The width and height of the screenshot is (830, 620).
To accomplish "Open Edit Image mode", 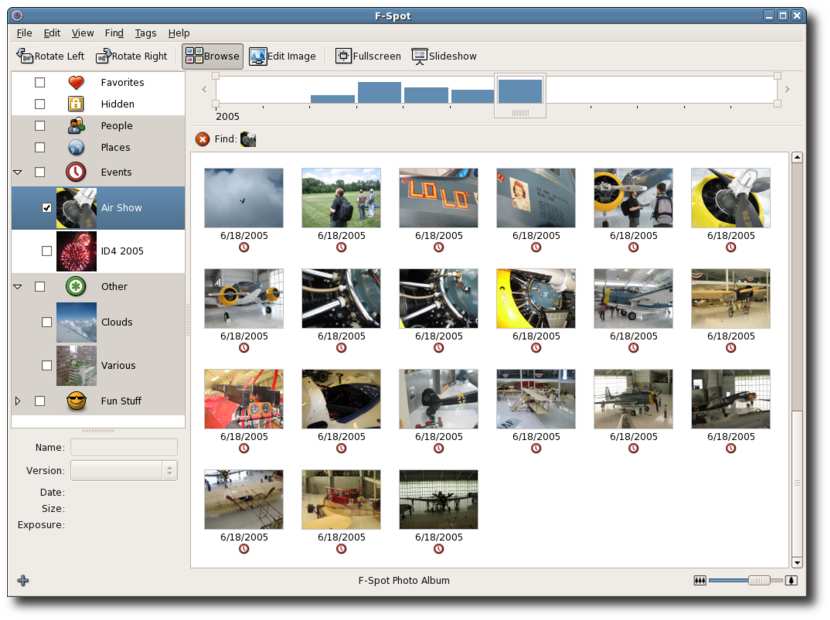I will tap(283, 56).
